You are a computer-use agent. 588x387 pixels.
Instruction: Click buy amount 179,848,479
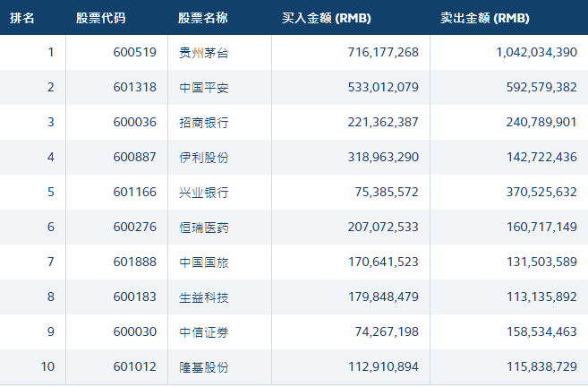point(383,297)
